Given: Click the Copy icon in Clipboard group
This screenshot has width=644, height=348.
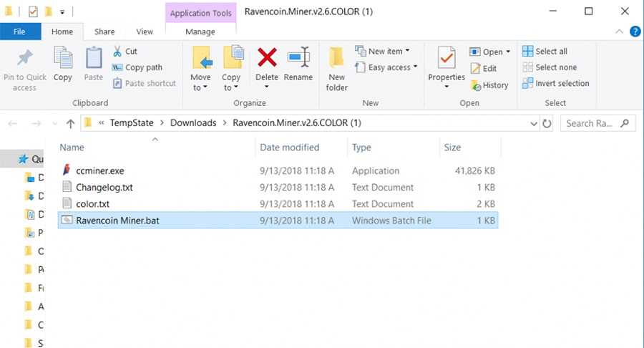Looking at the screenshot, I should coord(63,59).
